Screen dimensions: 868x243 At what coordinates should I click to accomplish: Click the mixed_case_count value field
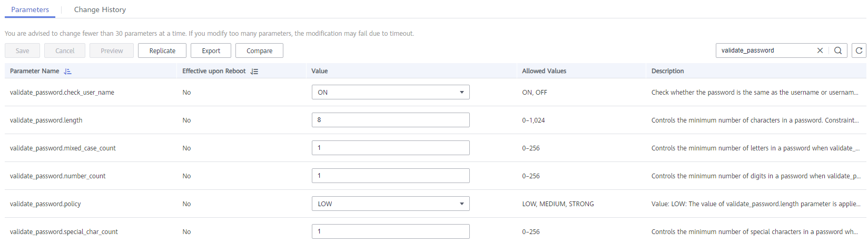[x=390, y=148]
